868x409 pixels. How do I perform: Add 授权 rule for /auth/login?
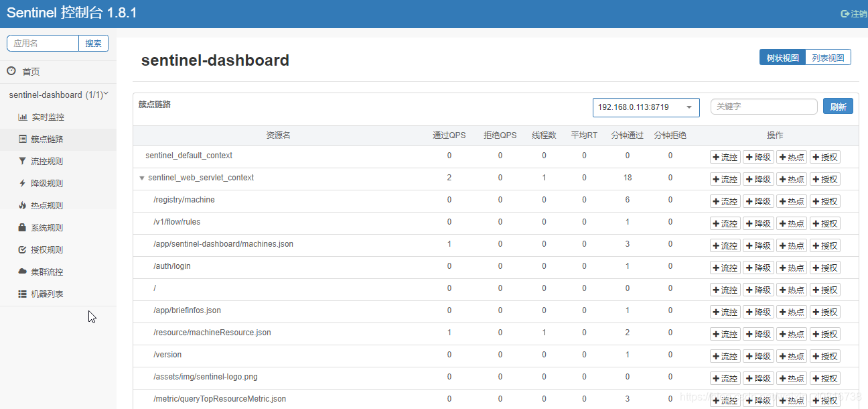(825, 268)
